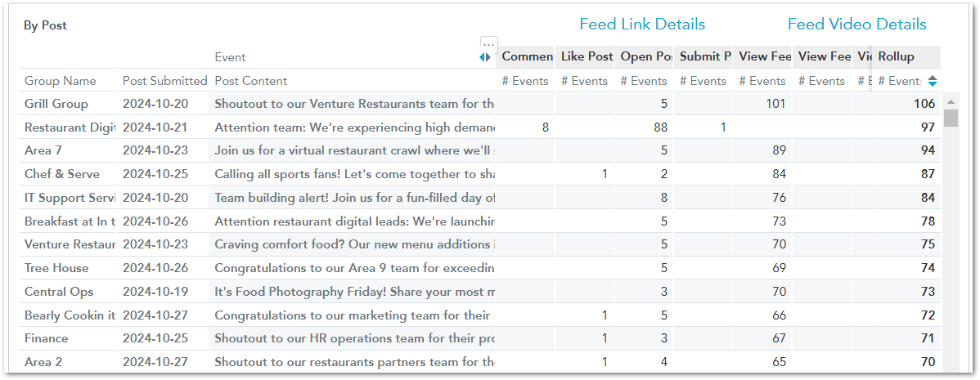Viewport: 980px width, 380px height.
Task: Click the Post Content column header
Action: point(250,81)
